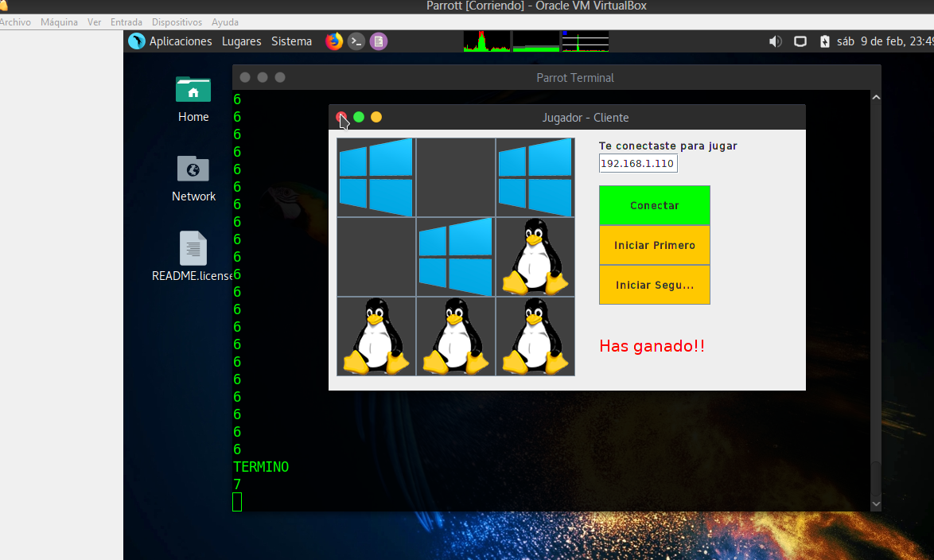Click the middle-right Tux penguin cell
The width and height of the screenshot is (934, 560).
click(x=535, y=257)
